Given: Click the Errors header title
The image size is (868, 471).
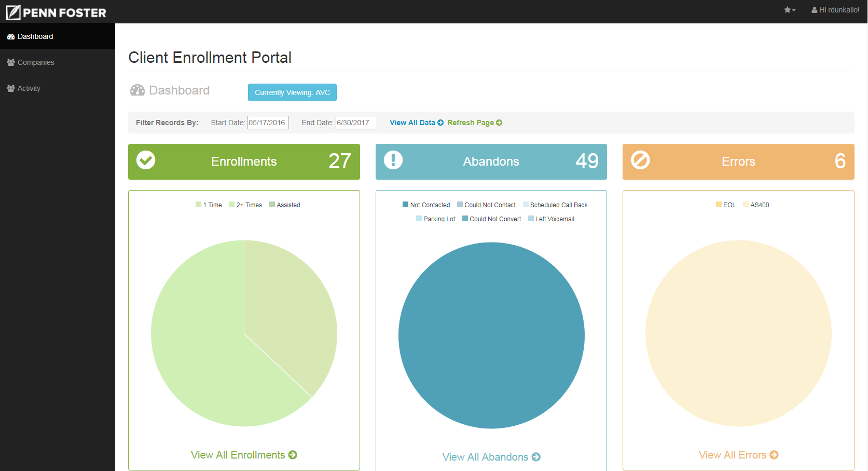Looking at the screenshot, I should click(738, 162).
